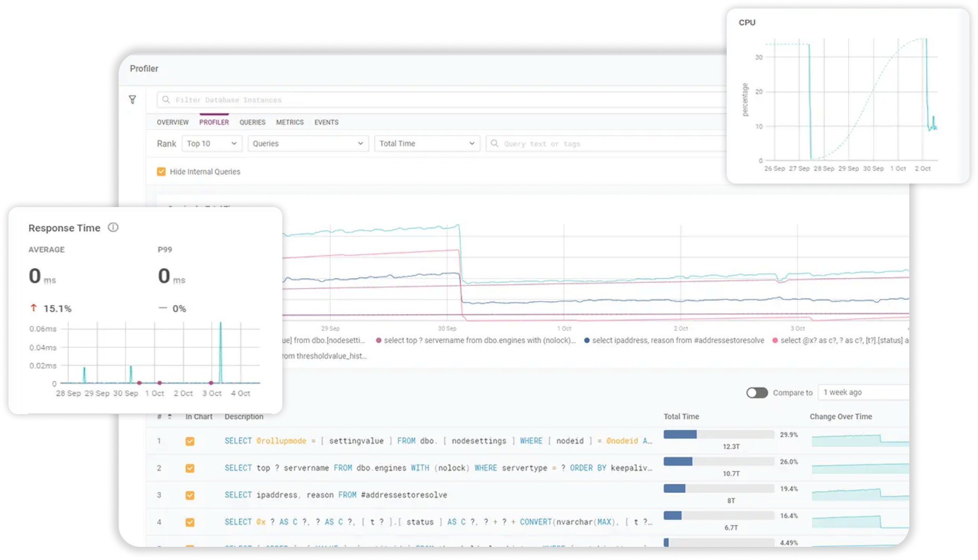Click the 19.4% total time bar

pyautogui.click(x=719, y=488)
